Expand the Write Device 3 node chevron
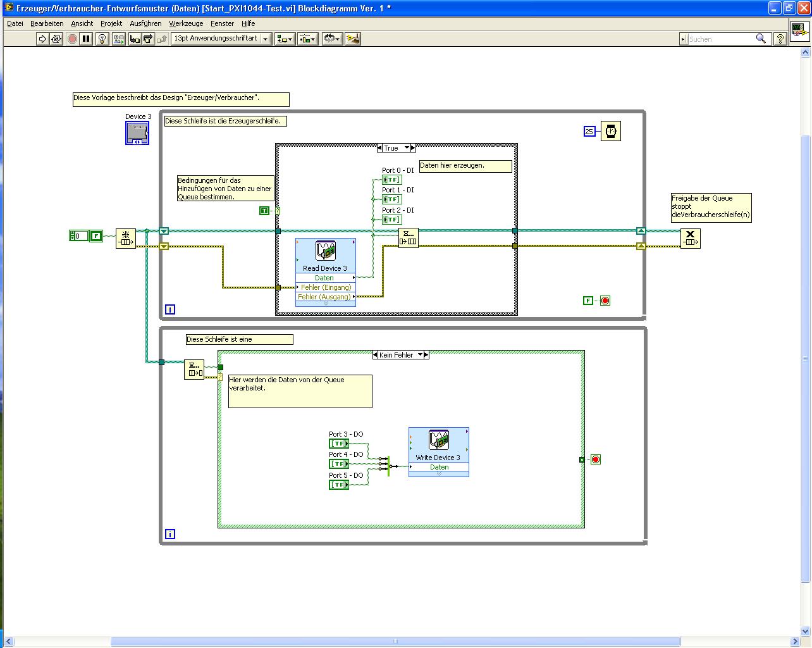The width and height of the screenshot is (812, 648). pos(439,474)
